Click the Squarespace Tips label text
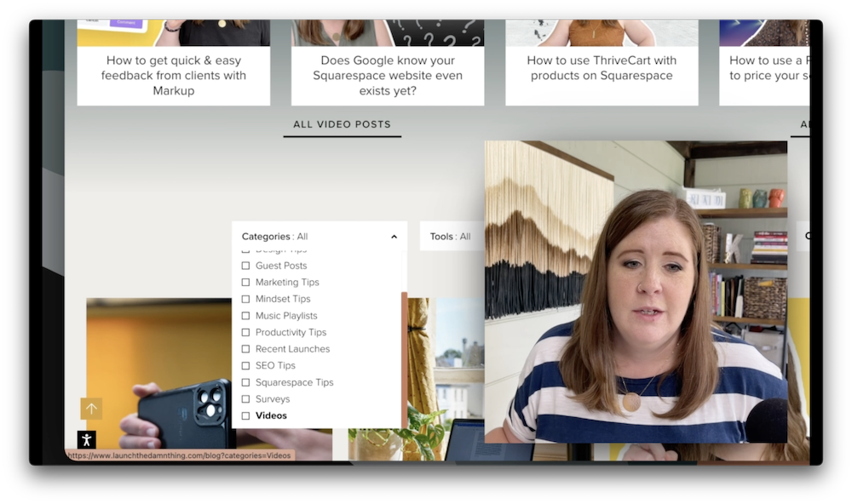 click(x=295, y=382)
